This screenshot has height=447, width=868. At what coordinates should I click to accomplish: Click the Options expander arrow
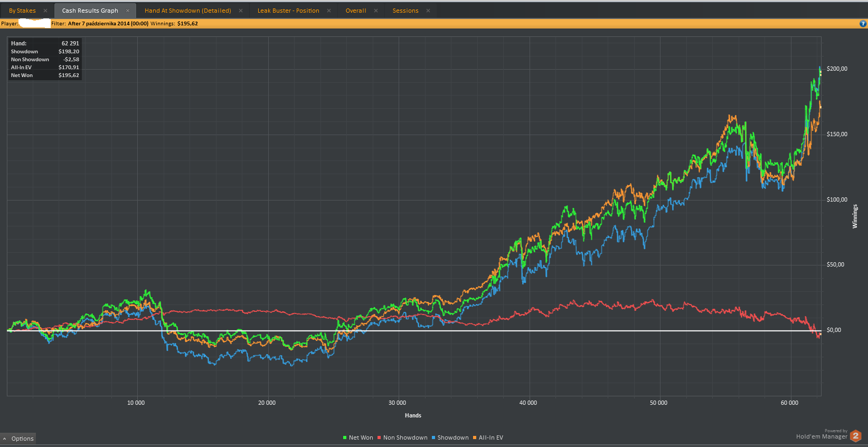[x=5, y=439]
